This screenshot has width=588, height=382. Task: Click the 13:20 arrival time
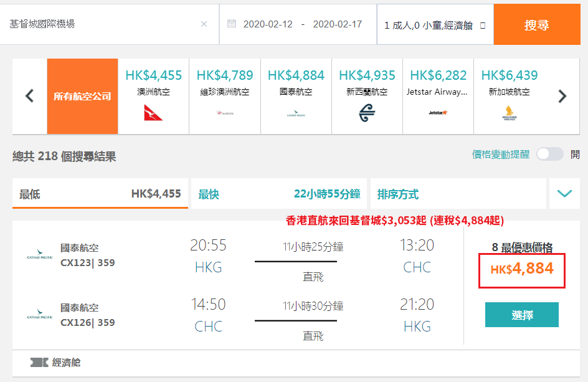pos(417,246)
